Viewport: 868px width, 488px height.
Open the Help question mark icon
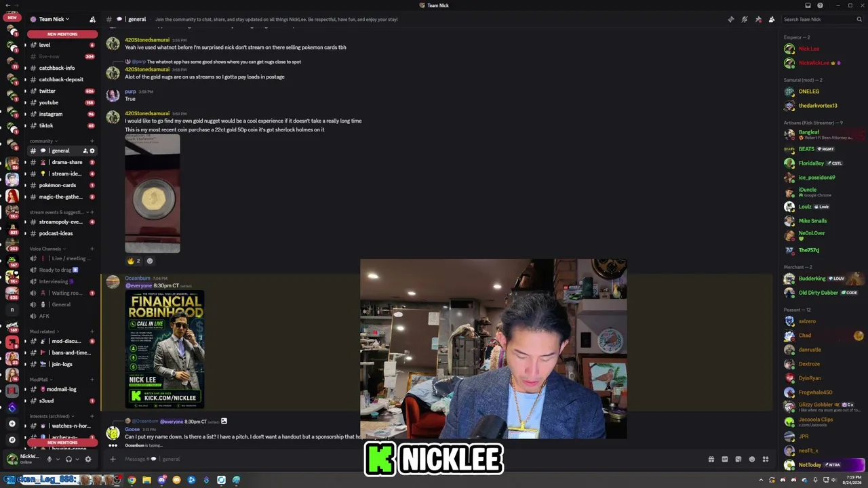pyautogui.click(x=820, y=5)
